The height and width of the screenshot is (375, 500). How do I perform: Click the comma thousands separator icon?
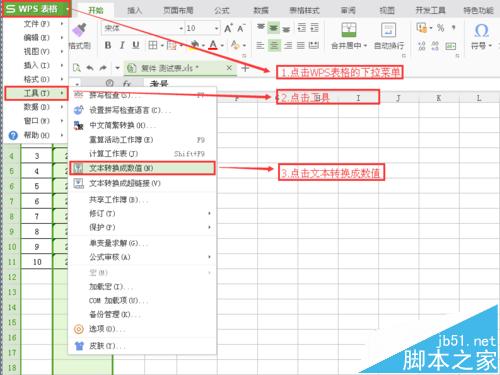[x=454, y=28]
